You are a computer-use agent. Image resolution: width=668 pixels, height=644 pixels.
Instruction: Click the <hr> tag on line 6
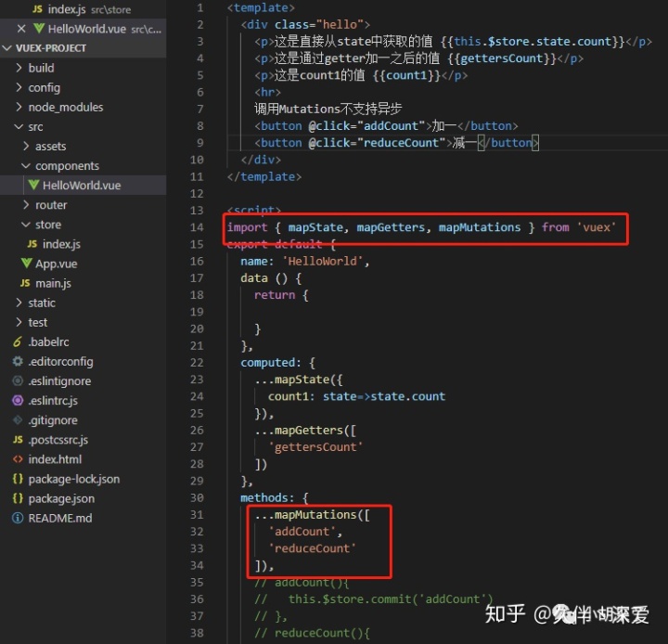[267, 92]
